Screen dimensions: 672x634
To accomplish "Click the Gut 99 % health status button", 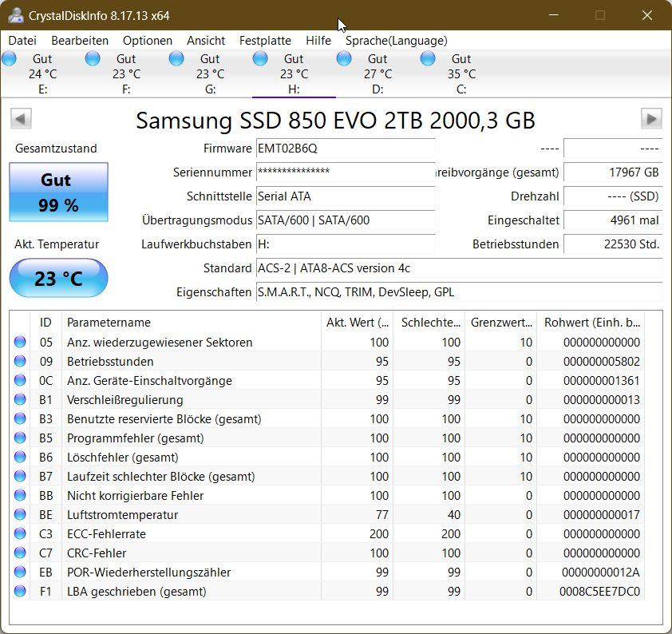I will tap(59, 192).
